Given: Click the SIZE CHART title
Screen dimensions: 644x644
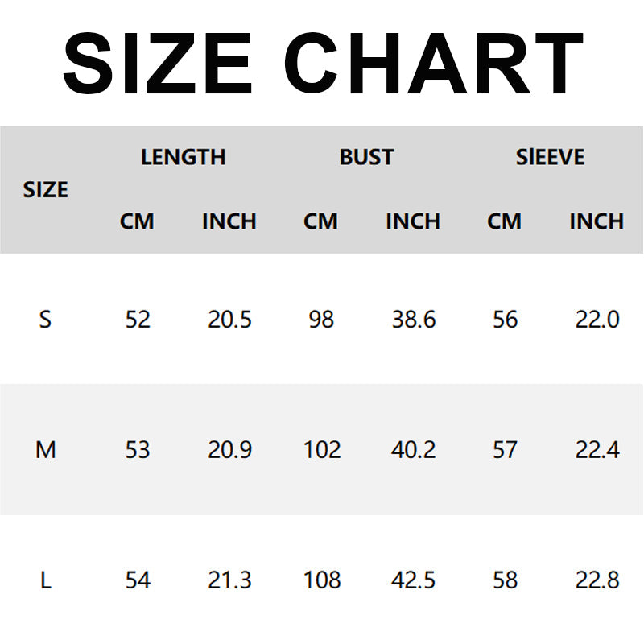Looking at the screenshot, I should tap(323, 64).
